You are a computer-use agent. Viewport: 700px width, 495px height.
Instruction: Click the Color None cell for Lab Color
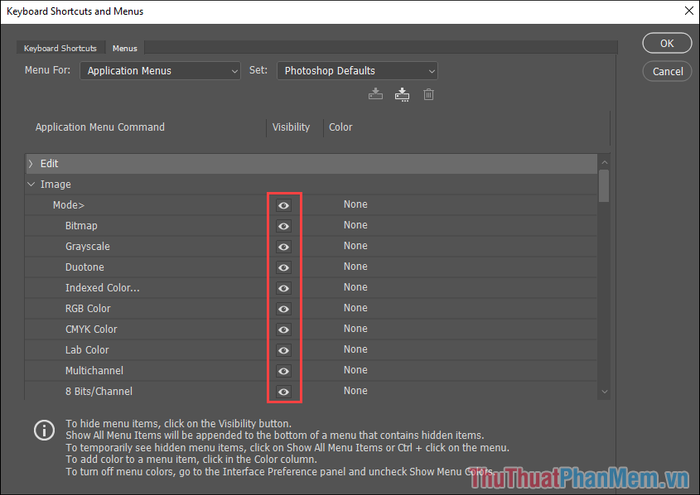355,349
